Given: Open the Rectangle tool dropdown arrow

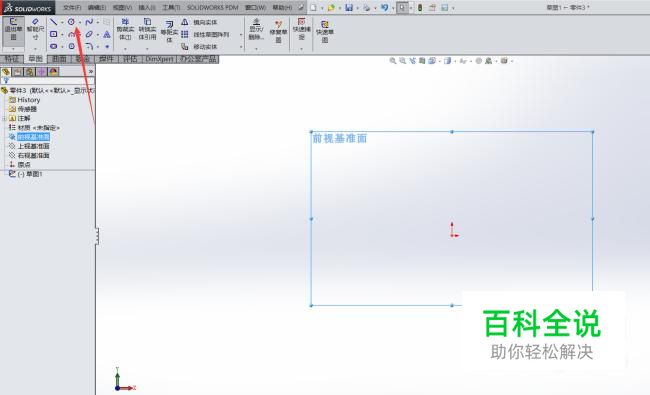Looking at the screenshot, I should 62,35.
